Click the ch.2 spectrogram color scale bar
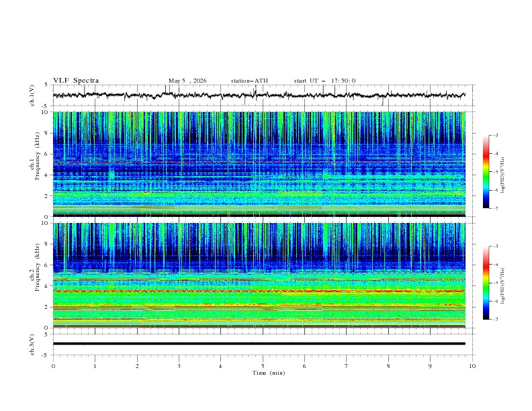532x411 pixels. tap(486, 283)
